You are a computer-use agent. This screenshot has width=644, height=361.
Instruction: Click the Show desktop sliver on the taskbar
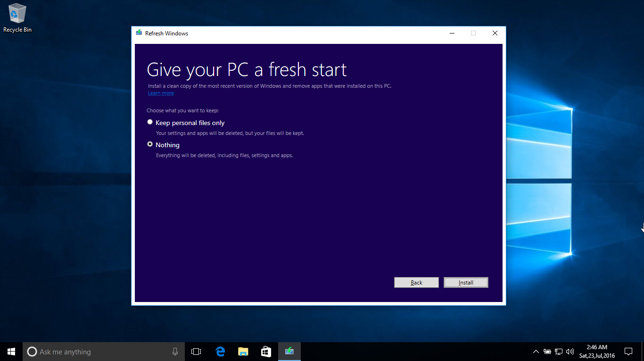tap(643, 352)
